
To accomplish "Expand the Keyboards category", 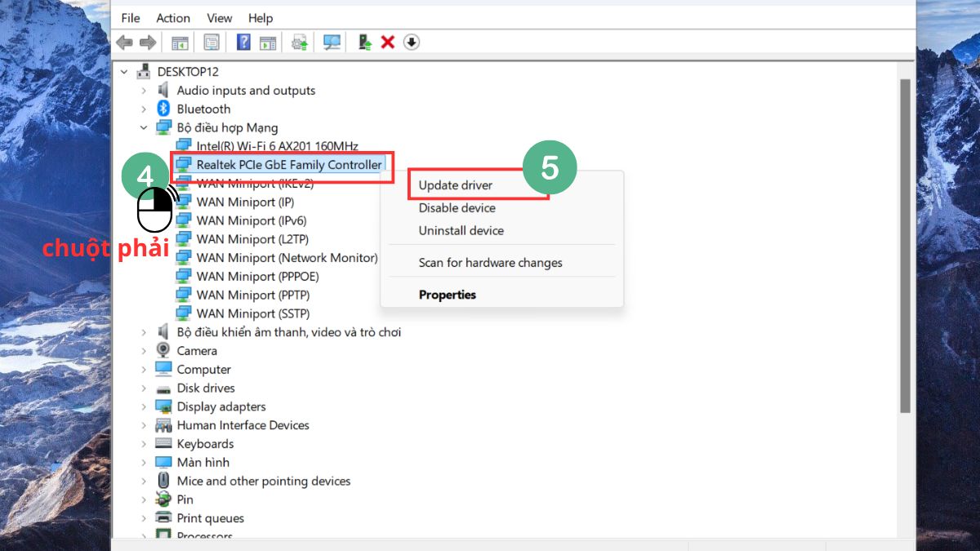I will [x=145, y=444].
